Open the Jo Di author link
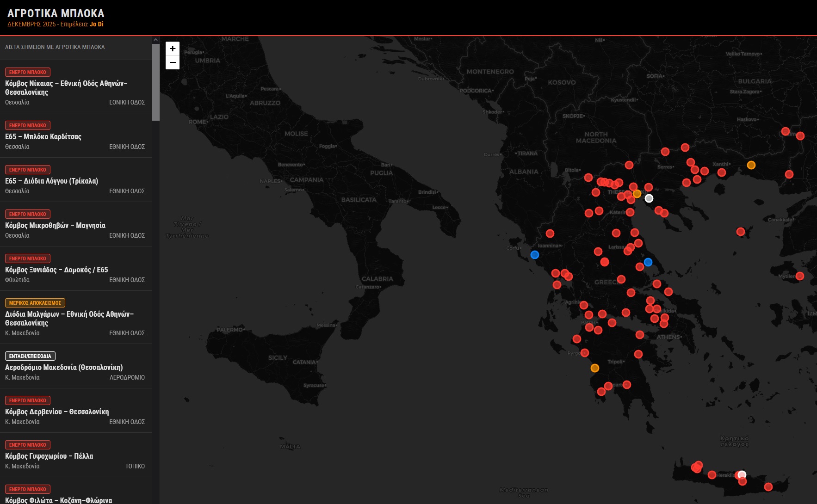 97,24
